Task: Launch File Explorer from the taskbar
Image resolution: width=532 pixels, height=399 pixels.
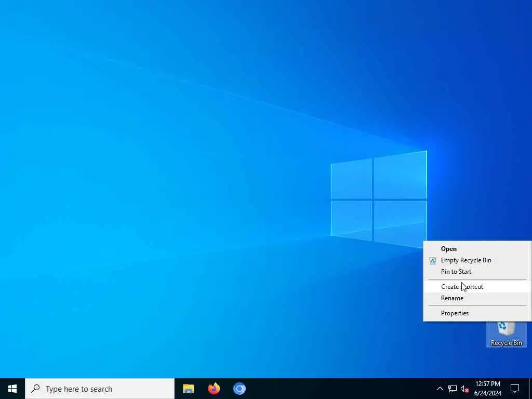Action: coord(188,389)
